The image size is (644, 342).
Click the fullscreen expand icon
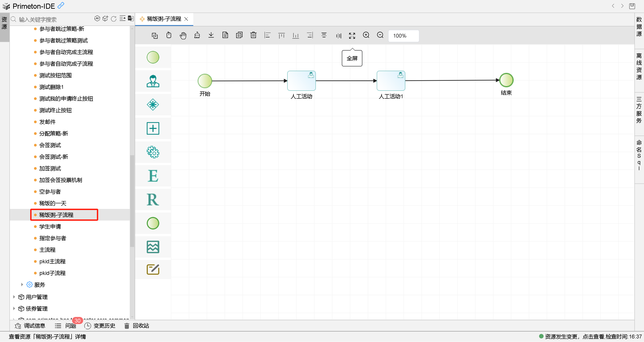click(352, 36)
